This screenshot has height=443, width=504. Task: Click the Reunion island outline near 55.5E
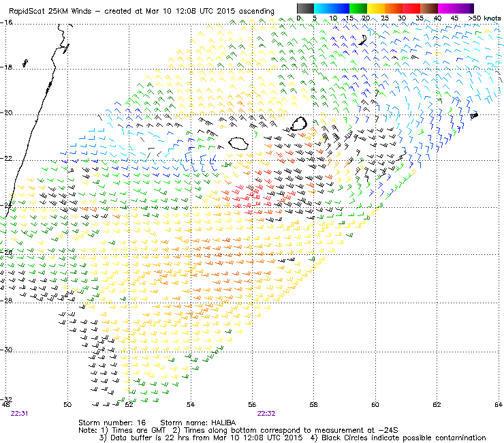pos(238,144)
